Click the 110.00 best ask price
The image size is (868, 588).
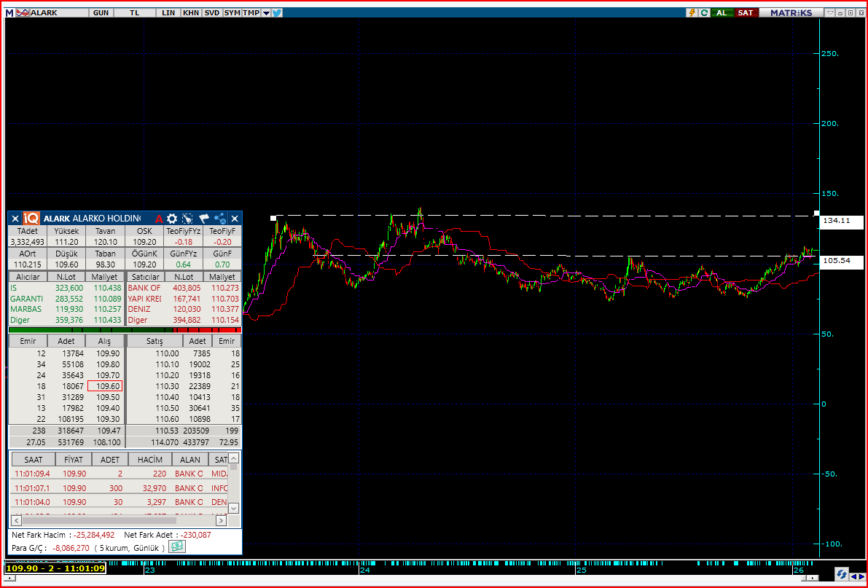tap(167, 353)
